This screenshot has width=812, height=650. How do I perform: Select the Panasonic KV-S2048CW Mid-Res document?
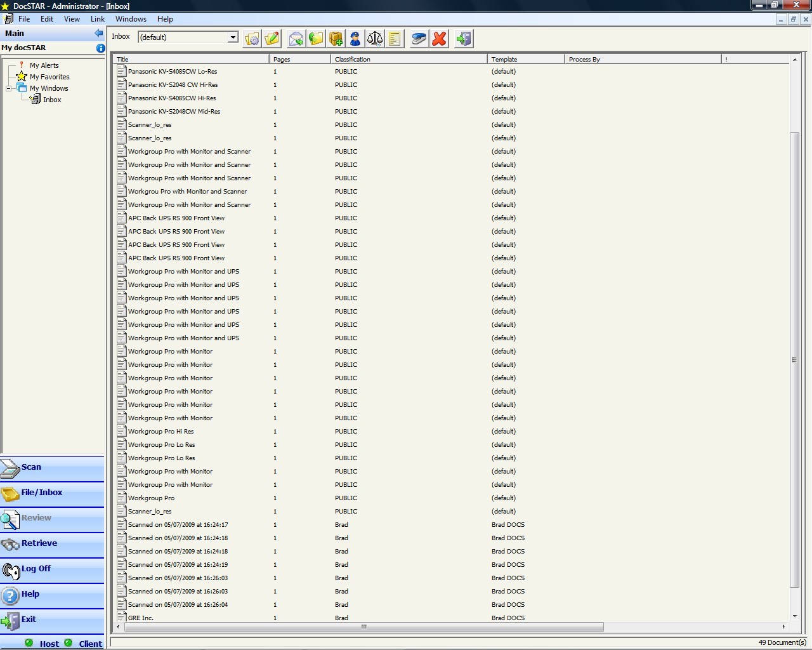[174, 112]
